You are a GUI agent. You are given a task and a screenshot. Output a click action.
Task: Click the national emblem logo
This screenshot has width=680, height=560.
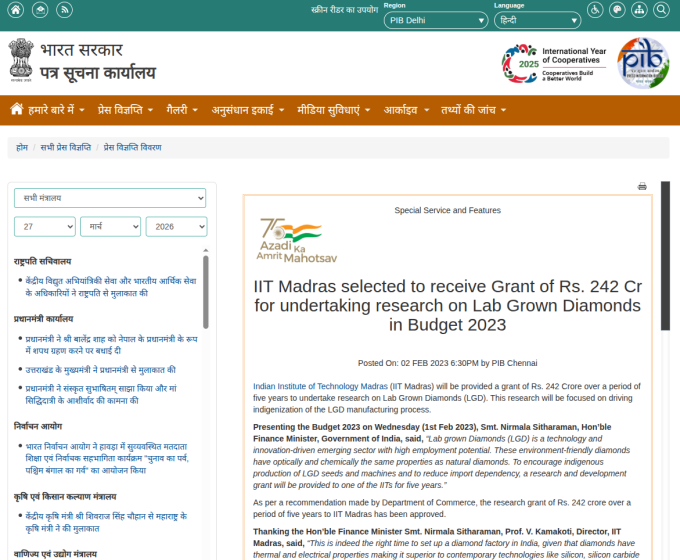click(21, 60)
